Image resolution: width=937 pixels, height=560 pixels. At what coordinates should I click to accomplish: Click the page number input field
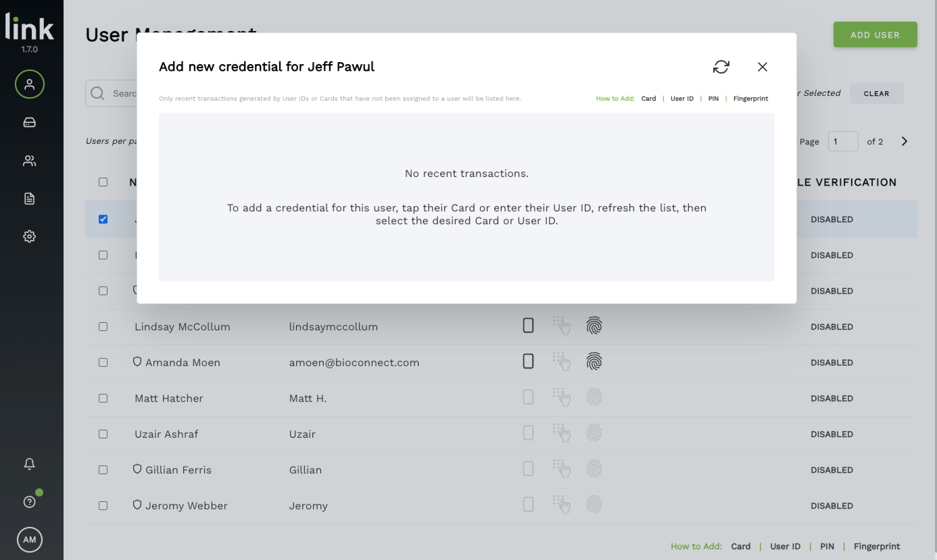click(843, 142)
